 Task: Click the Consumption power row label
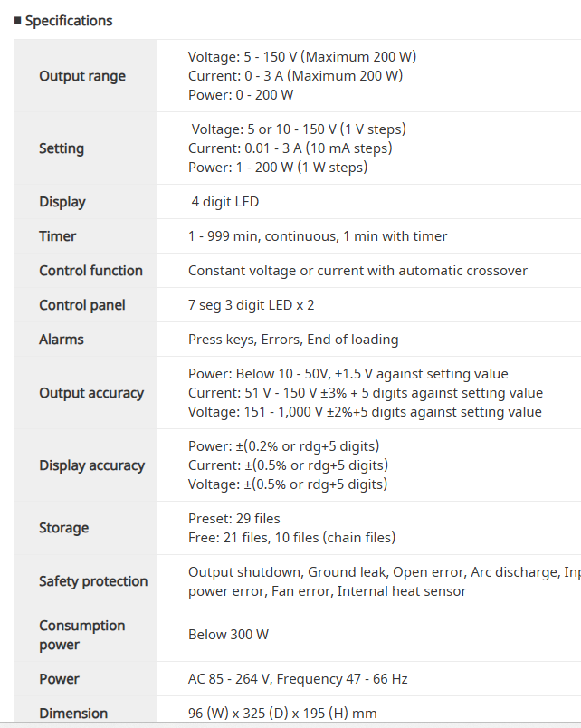[x=82, y=635]
